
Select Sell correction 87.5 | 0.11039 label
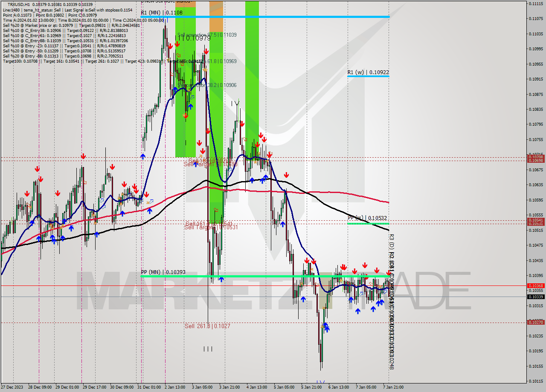207,35
